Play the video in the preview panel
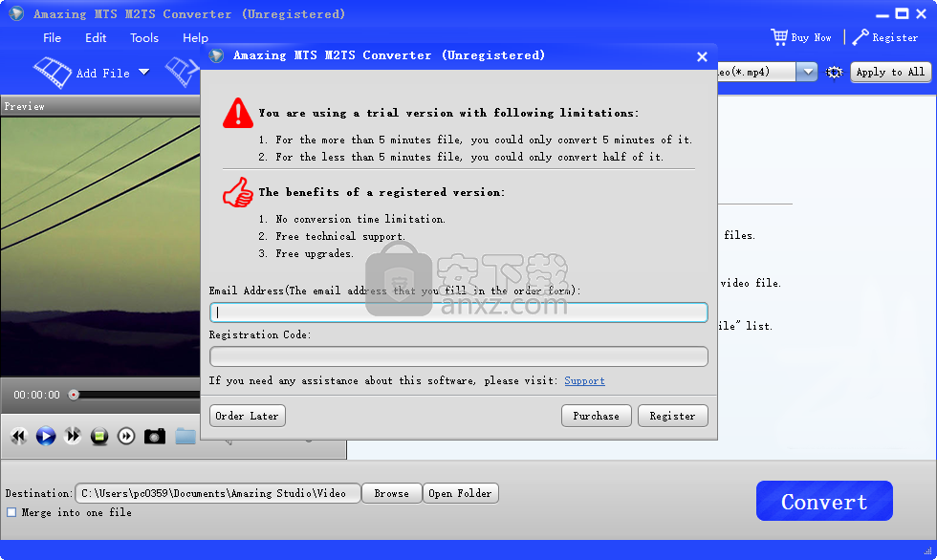 click(45, 436)
